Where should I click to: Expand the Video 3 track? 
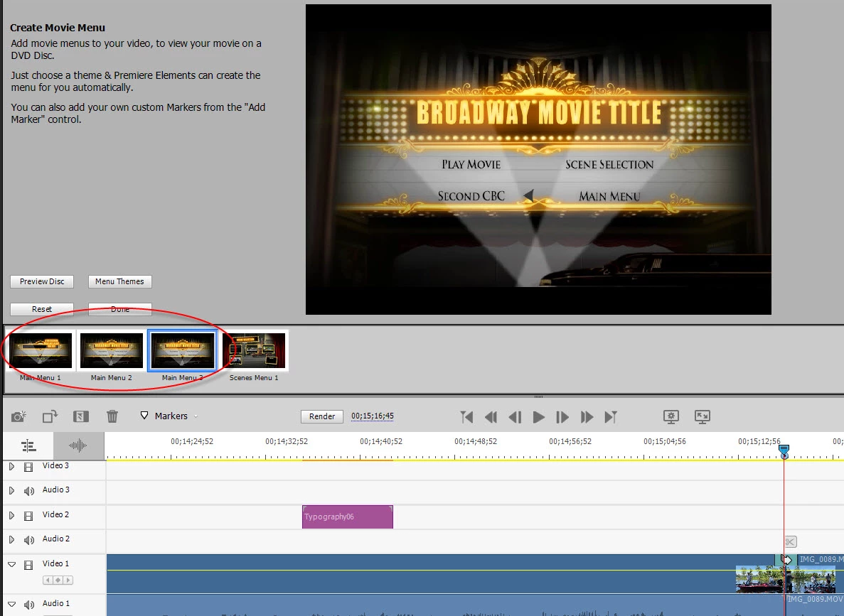pyautogui.click(x=11, y=466)
